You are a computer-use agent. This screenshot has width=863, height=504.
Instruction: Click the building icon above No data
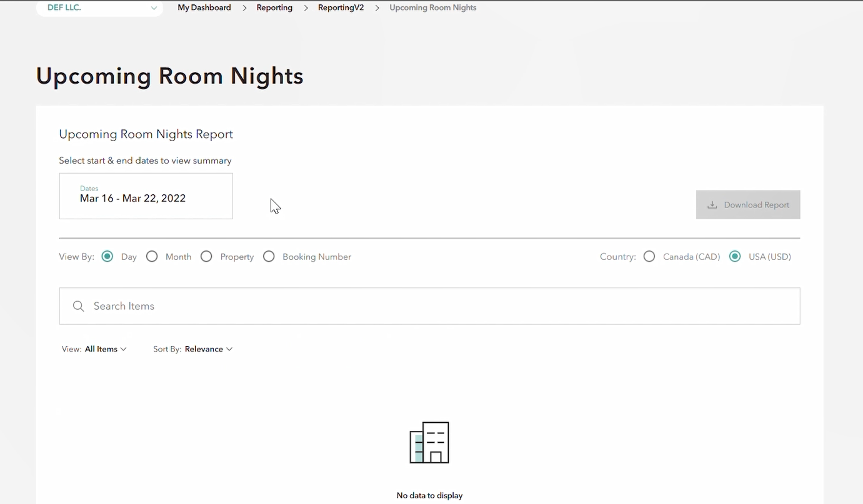[x=429, y=443]
